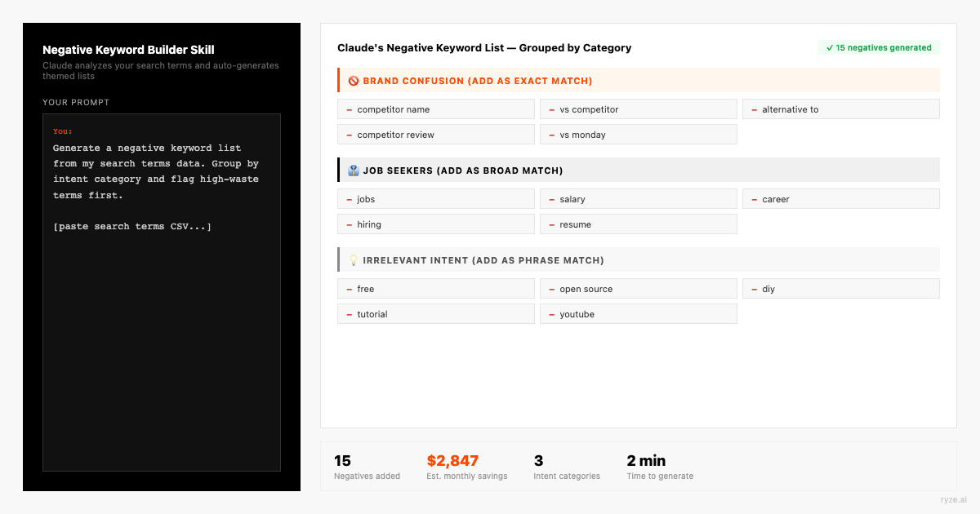Open the ryze.ai link
The image size is (980, 514).
953,499
